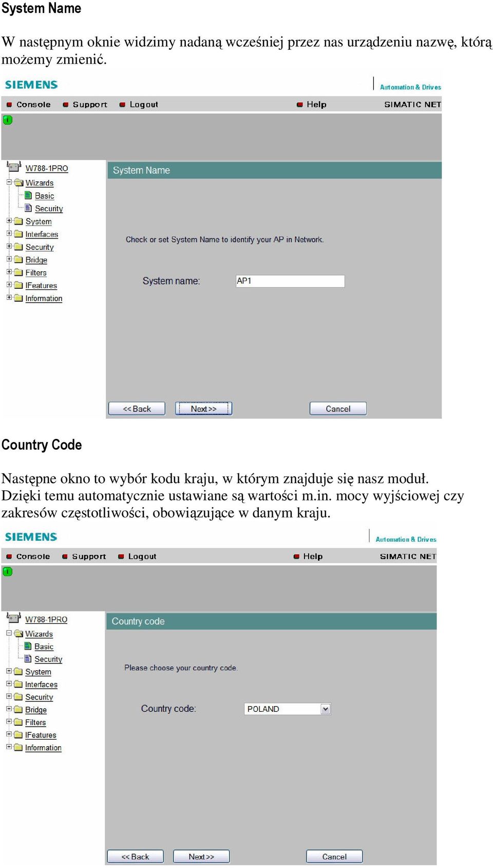This screenshot has width=493, height=868.
Task: Click Next >> on the Country code page
Action: 201,857
